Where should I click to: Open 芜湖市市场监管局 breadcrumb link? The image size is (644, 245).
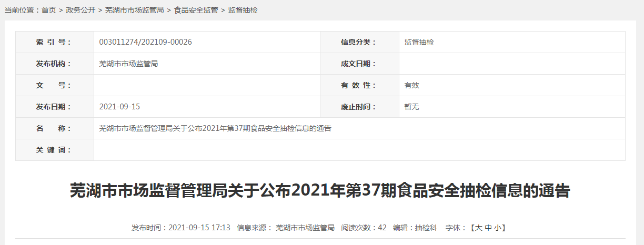pos(134,10)
